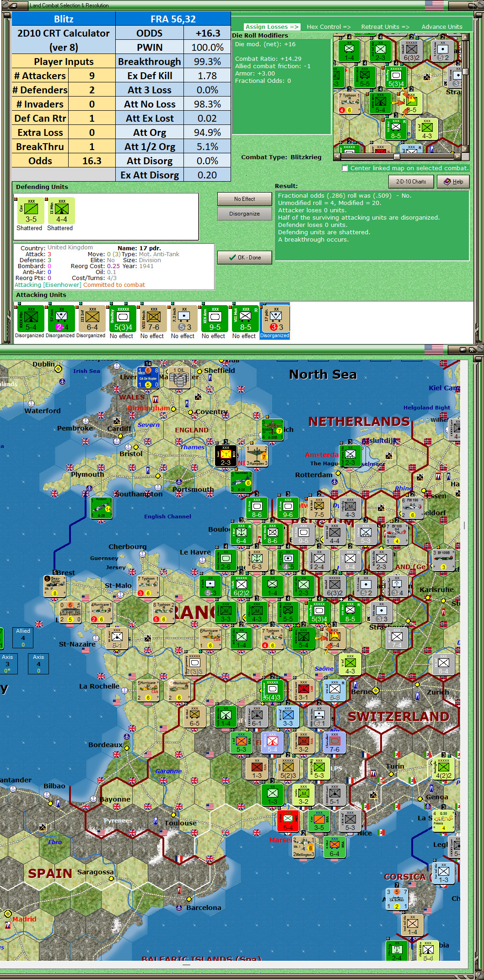The height and width of the screenshot is (980, 484).
Task: Switch to Retreat Units => step
Action: click(x=385, y=27)
